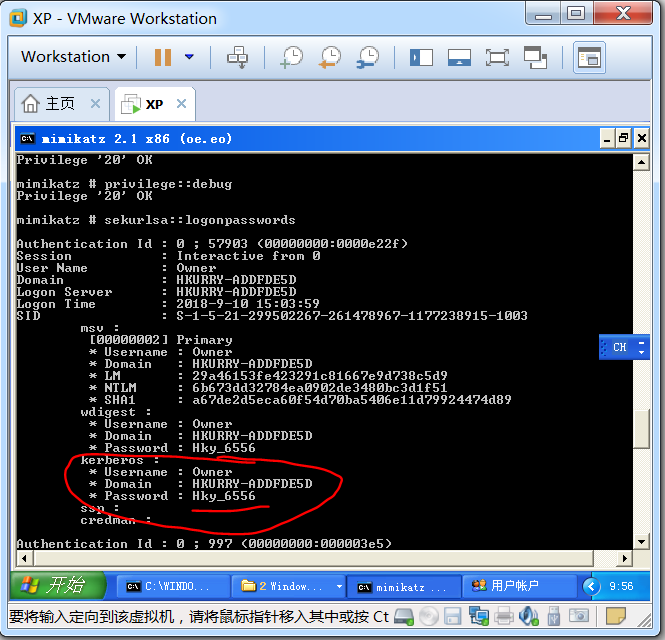Viewport: 665px width, 640px height.
Task: Minimize the mimikatz console window
Action: click(x=607, y=138)
